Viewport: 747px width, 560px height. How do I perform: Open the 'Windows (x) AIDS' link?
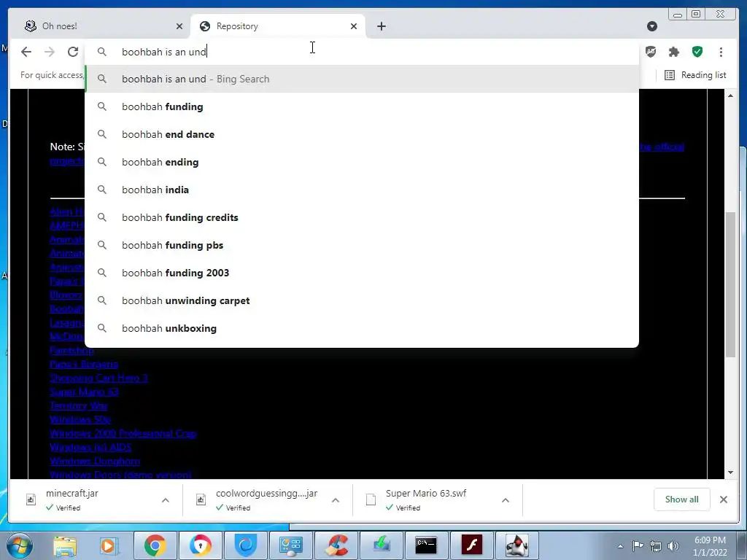pos(90,447)
